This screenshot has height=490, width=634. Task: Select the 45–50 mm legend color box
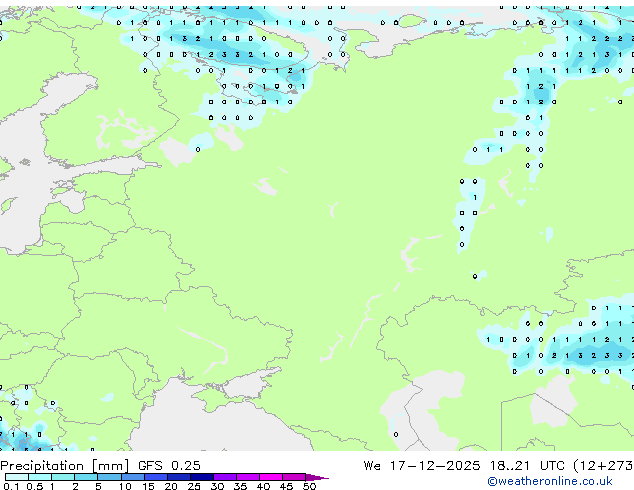(x=294, y=477)
